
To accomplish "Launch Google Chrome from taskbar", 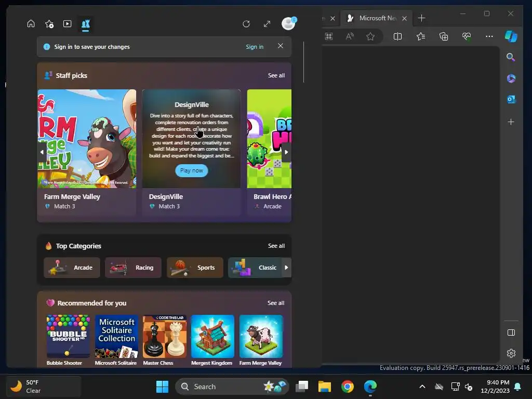I will pyautogui.click(x=348, y=387).
